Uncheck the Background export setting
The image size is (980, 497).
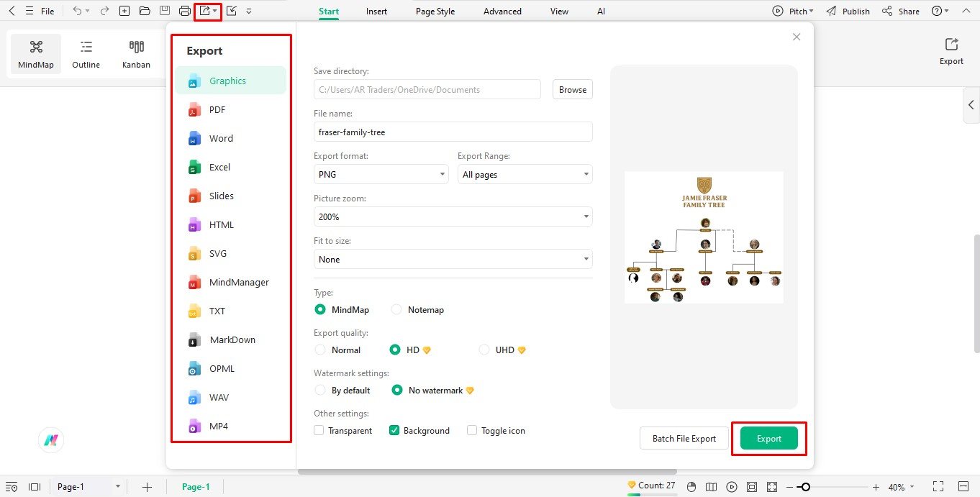click(x=394, y=430)
